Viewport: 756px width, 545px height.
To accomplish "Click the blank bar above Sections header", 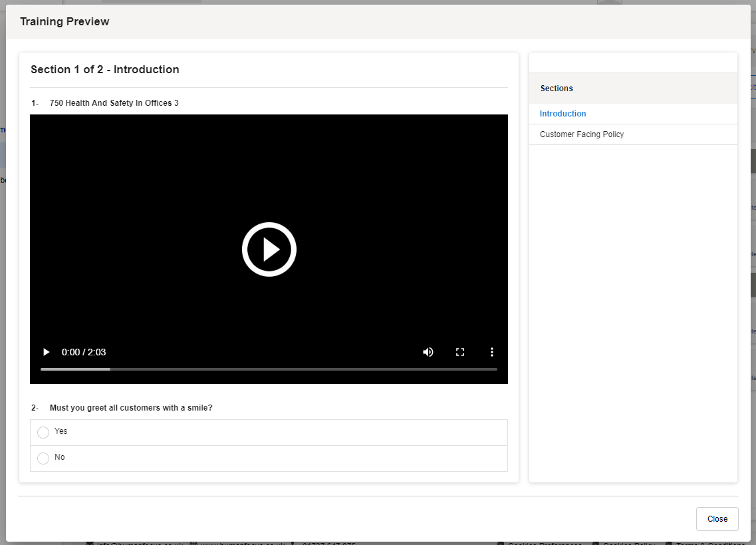I will pos(632,63).
